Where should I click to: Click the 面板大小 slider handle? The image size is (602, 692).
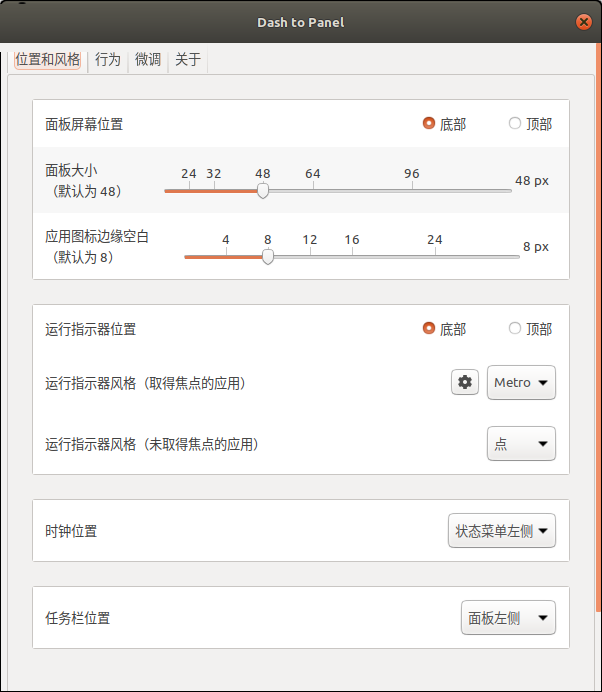click(x=263, y=190)
